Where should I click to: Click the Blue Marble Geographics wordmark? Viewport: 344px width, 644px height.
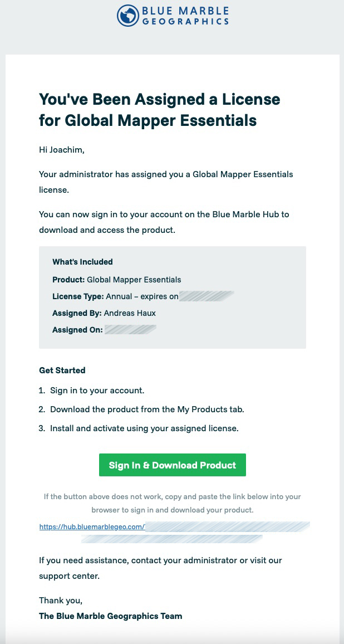(185, 16)
